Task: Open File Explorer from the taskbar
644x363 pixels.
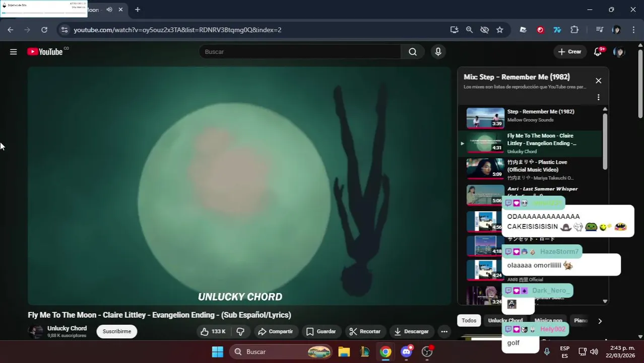Action: 344,351
